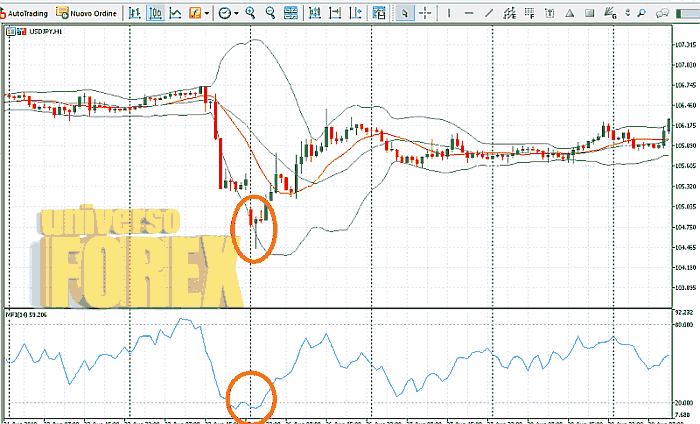The width and height of the screenshot is (700, 424).
Task: Select candlestick chart mode
Action: [x=156, y=13]
